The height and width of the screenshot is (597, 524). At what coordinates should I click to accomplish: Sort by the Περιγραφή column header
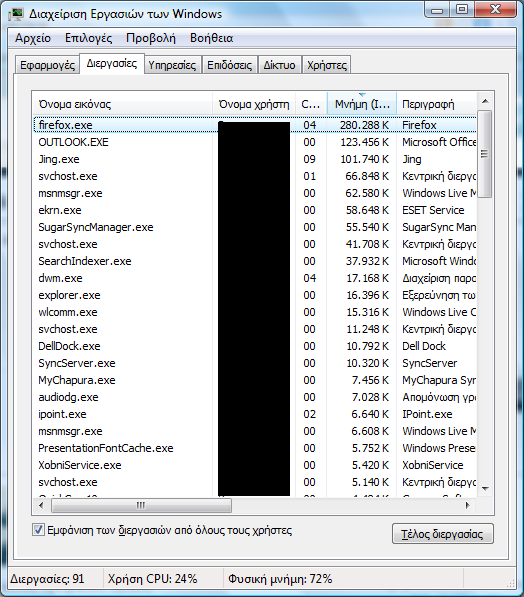[436, 104]
